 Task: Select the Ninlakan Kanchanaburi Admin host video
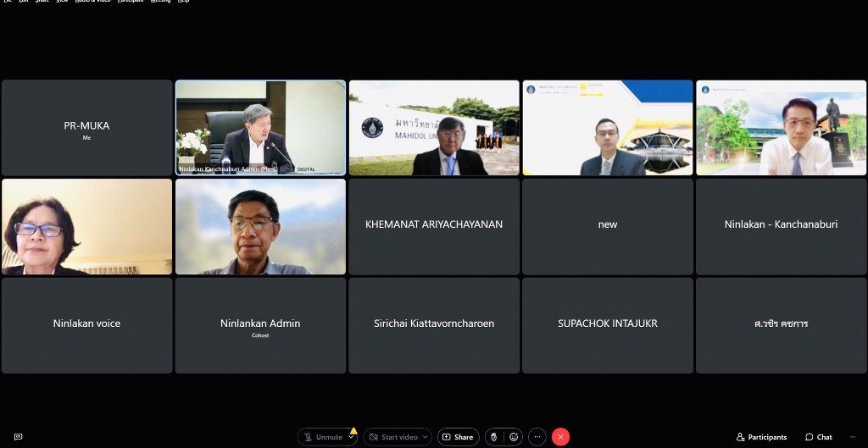[261, 128]
